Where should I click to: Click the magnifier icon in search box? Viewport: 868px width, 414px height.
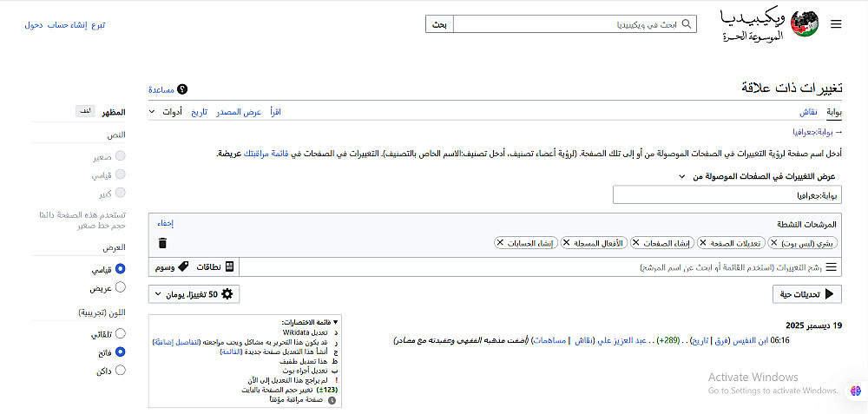[x=687, y=24]
